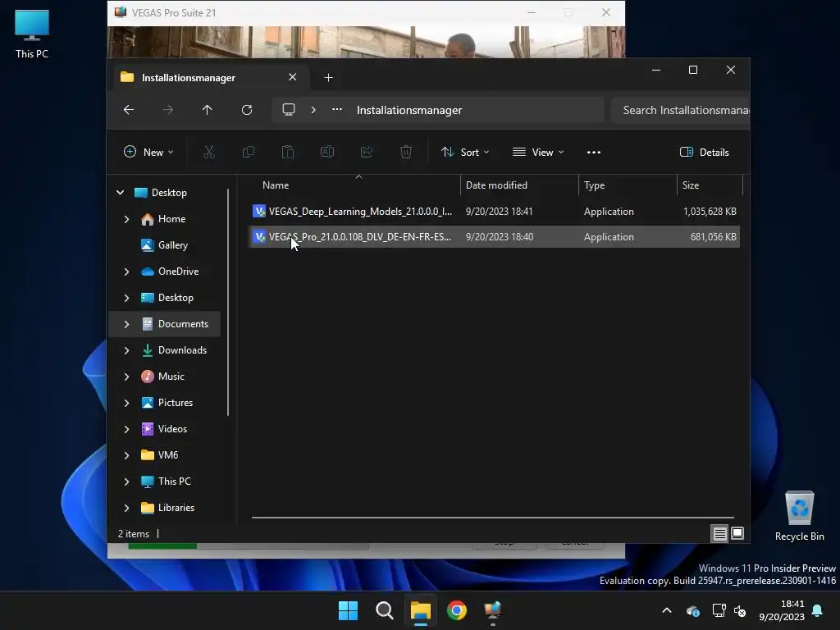
Task: Expand the OneDrive tree node
Action: [126, 272]
